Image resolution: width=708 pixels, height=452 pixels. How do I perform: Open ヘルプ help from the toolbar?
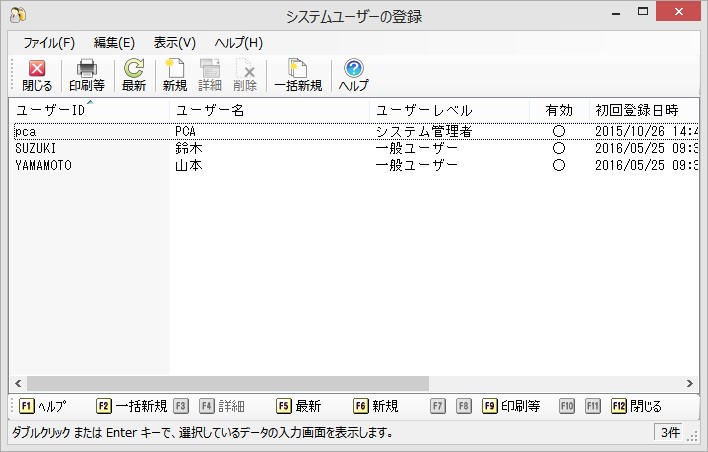[x=353, y=75]
